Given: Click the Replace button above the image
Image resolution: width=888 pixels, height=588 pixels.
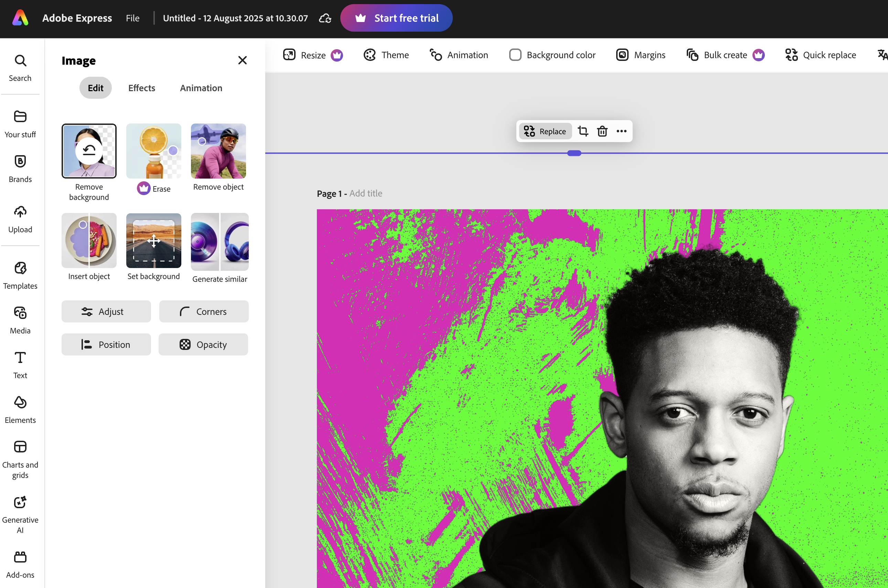Looking at the screenshot, I should coord(545,131).
